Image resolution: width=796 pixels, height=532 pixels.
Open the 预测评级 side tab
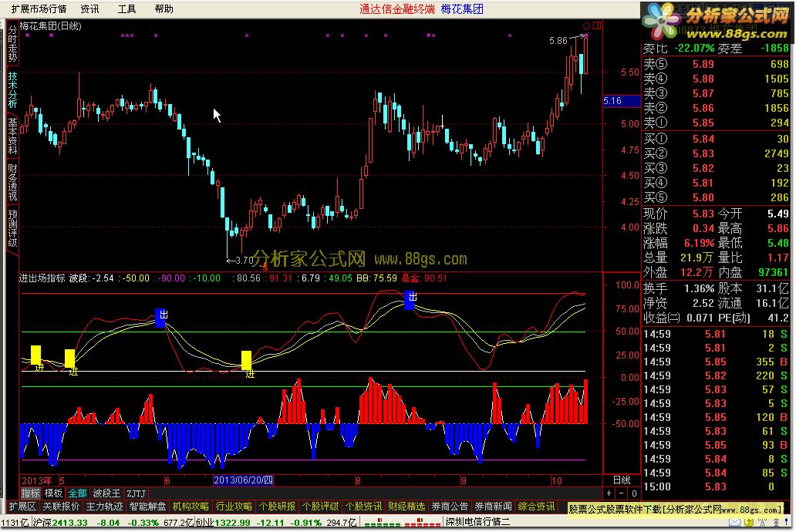pyautogui.click(x=12, y=228)
